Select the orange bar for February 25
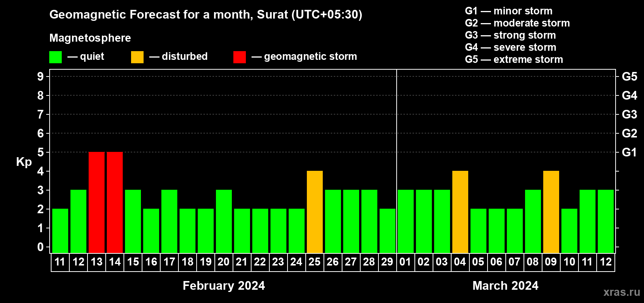This screenshot has width=644, height=303. [315, 212]
